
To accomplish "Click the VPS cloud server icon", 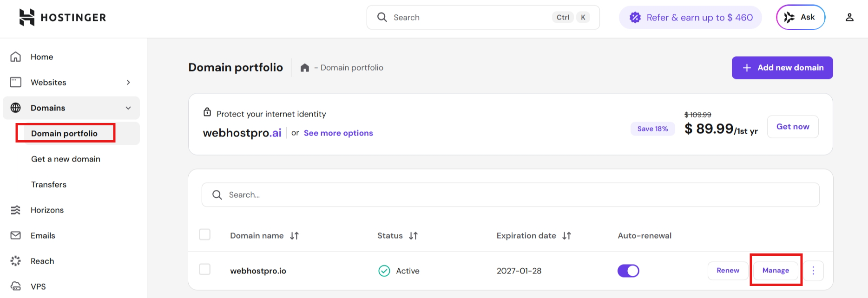I will pos(15,286).
